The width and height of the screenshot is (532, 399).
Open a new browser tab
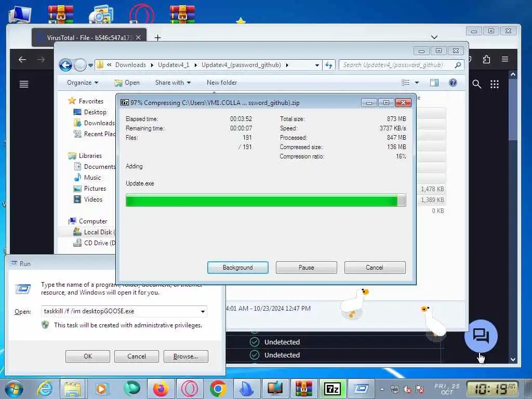click(x=157, y=37)
